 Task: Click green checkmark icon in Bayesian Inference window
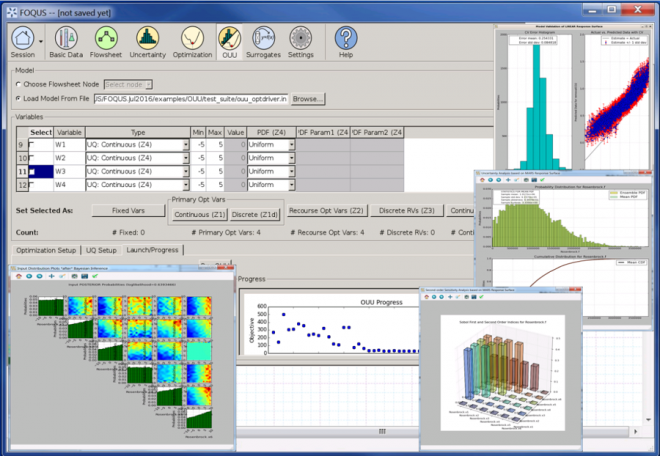pos(95,276)
